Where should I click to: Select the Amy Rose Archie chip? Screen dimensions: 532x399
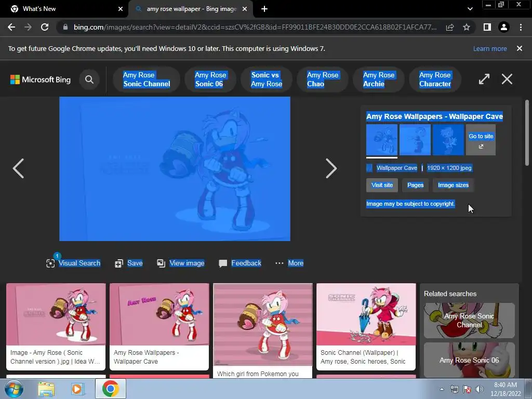(379, 79)
